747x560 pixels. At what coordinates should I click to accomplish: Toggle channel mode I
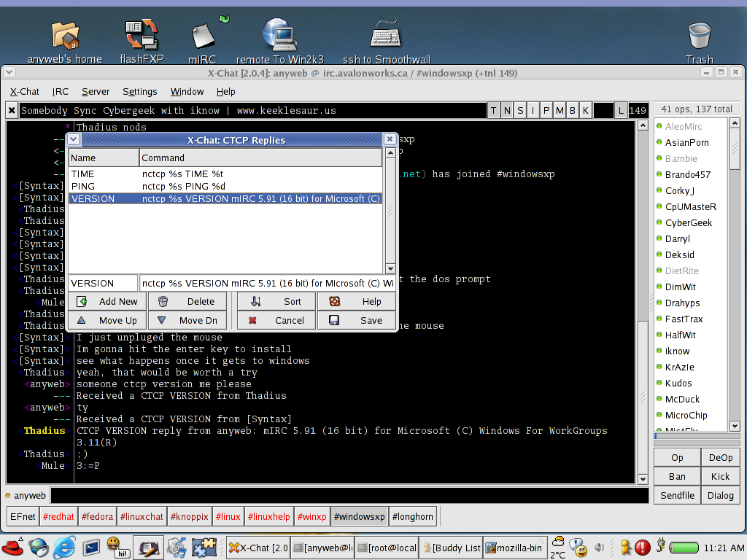click(533, 111)
